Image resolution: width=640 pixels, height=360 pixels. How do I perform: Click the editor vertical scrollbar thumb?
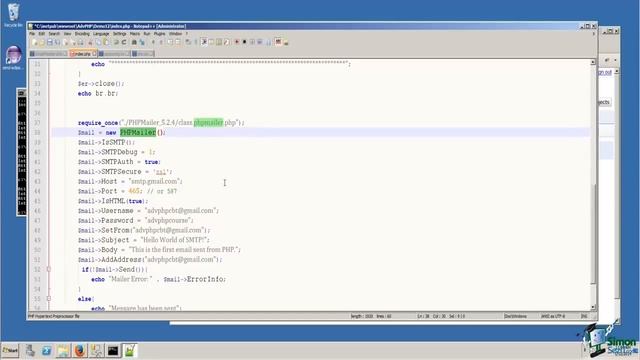(x=593, y=233)
